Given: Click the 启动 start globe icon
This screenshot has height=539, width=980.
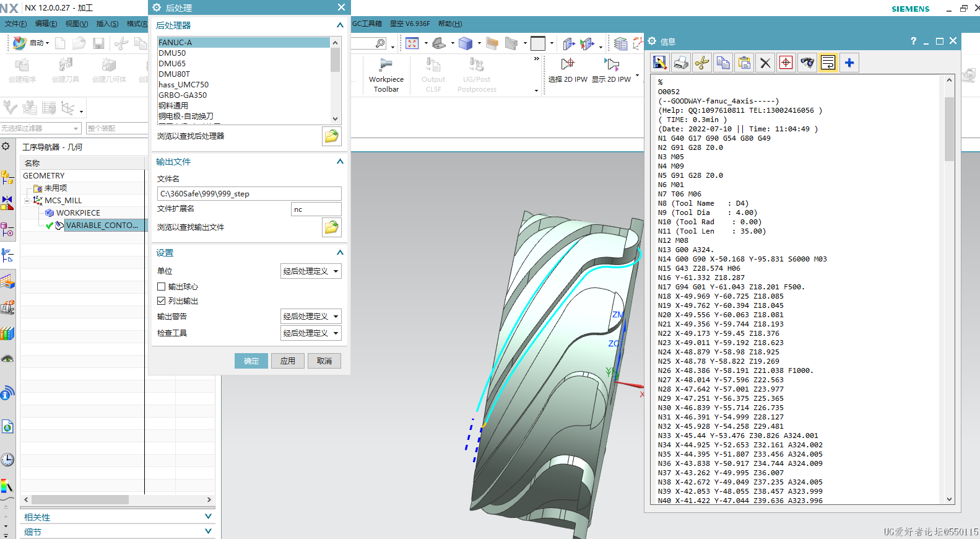Looking at the screenshot, I should 19,43.
